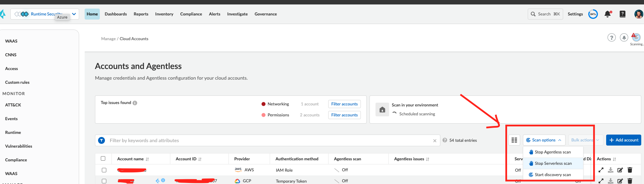
Task: Choose Stop Agentless scan from menu
Action: 552,152
